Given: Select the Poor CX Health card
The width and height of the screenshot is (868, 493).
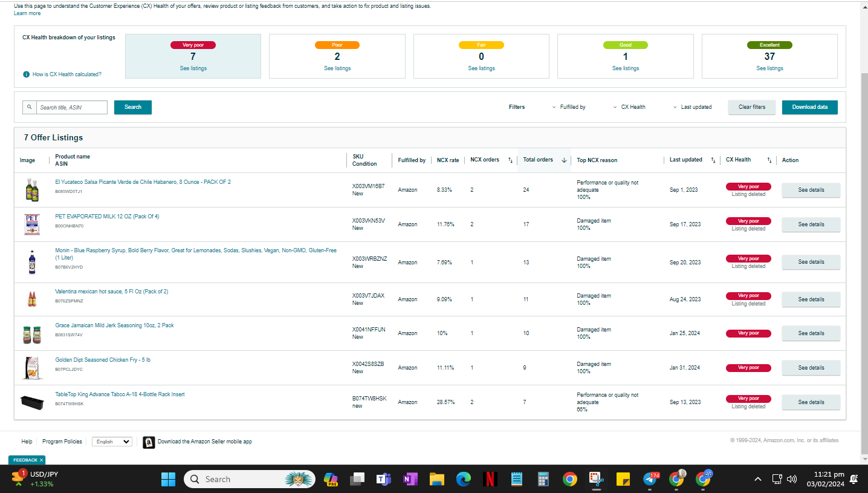Looking at the screenshot, I should coord(337,56).
